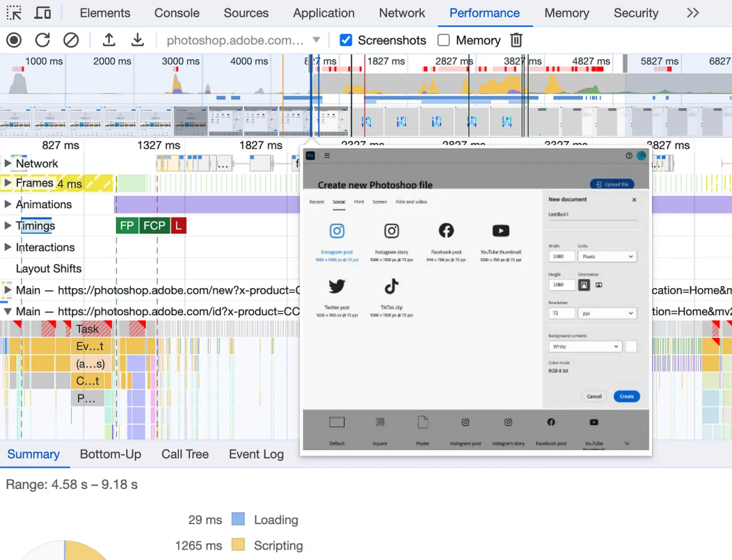Switch to the Console tab
Image resolution: width=732 pixels, height=560 pixels.
pyautogui.click(x=177, y=13)
